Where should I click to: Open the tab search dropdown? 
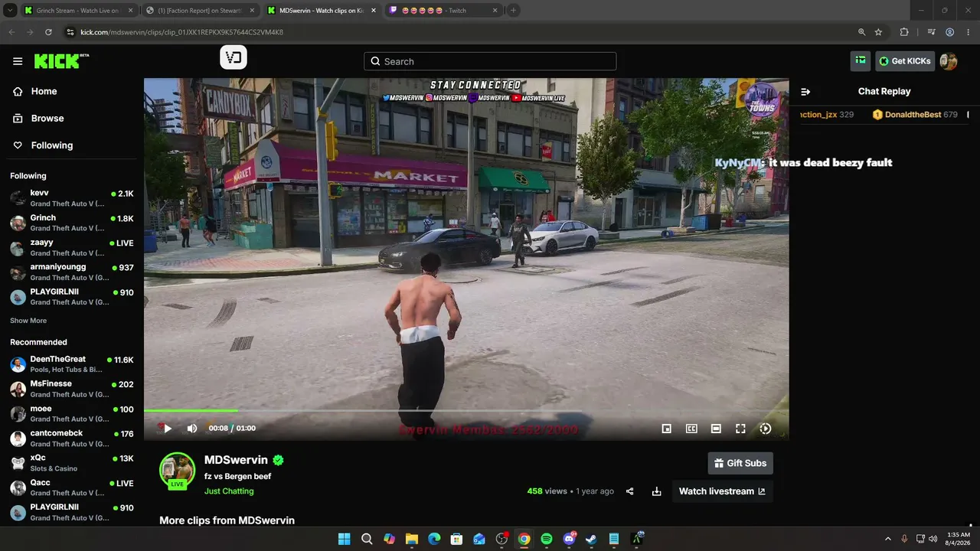click(10, 11)
